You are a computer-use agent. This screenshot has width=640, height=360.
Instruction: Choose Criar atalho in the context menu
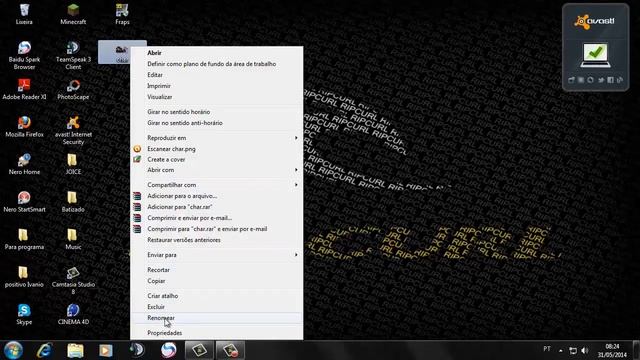tap(217, 296)
